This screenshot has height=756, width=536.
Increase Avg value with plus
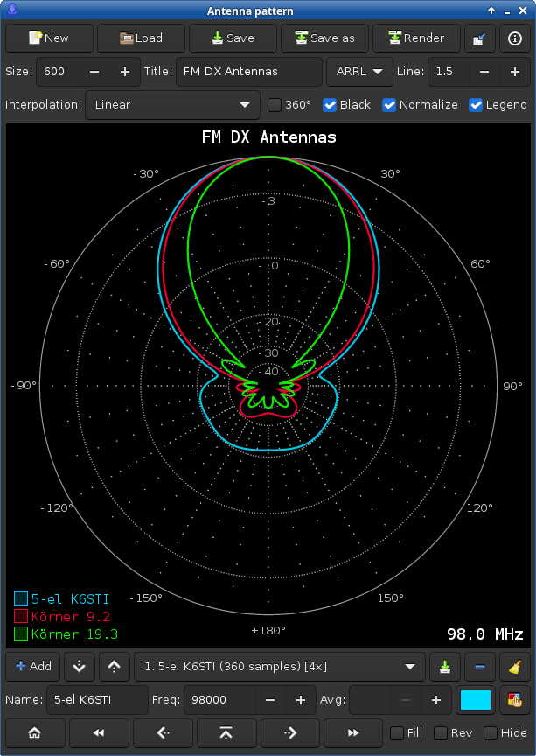(x=436, y=700)
